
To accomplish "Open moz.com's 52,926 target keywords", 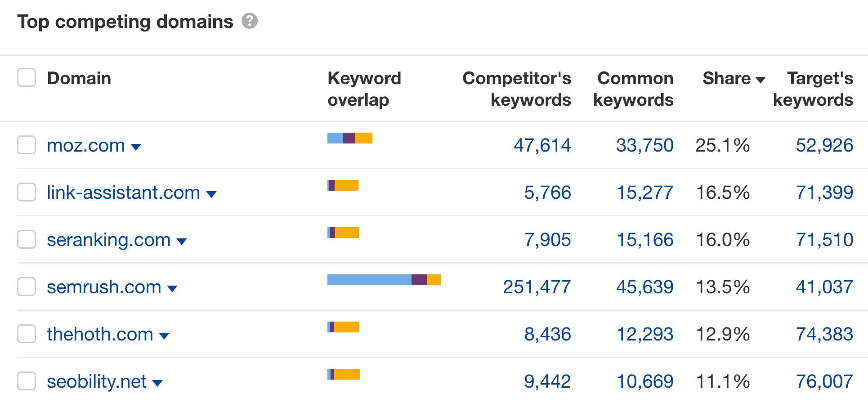I will point(824,145).
